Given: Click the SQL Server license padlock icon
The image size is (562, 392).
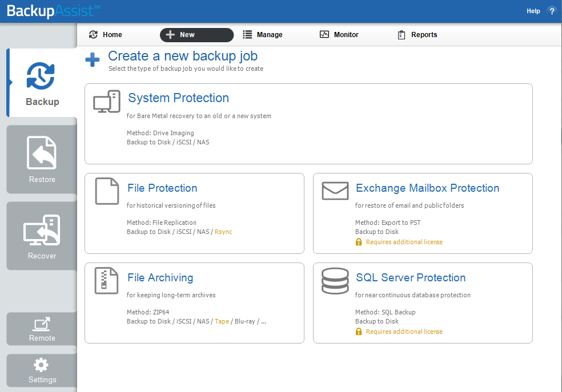Looking at the screenshot, I should (359, 332).
